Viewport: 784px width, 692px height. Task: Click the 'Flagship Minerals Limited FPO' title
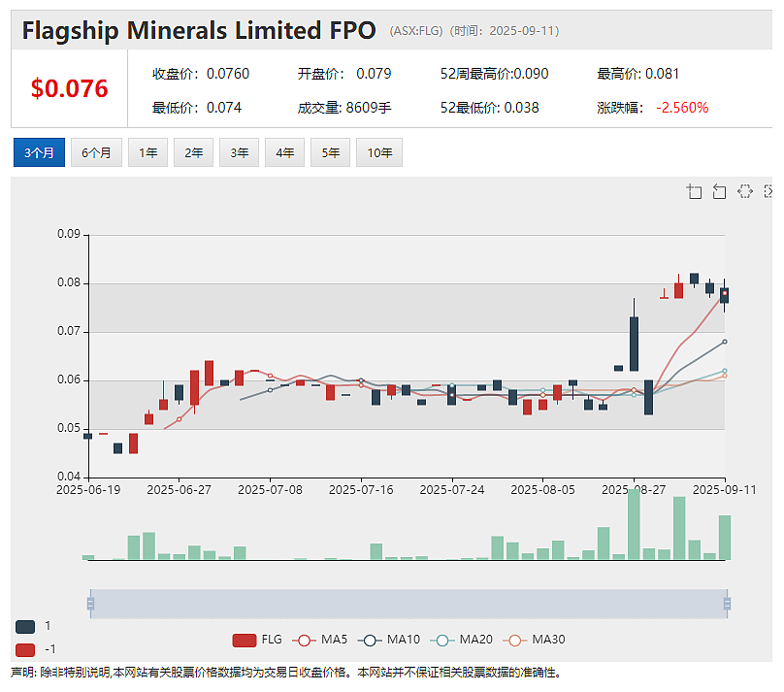coord(199,30)
